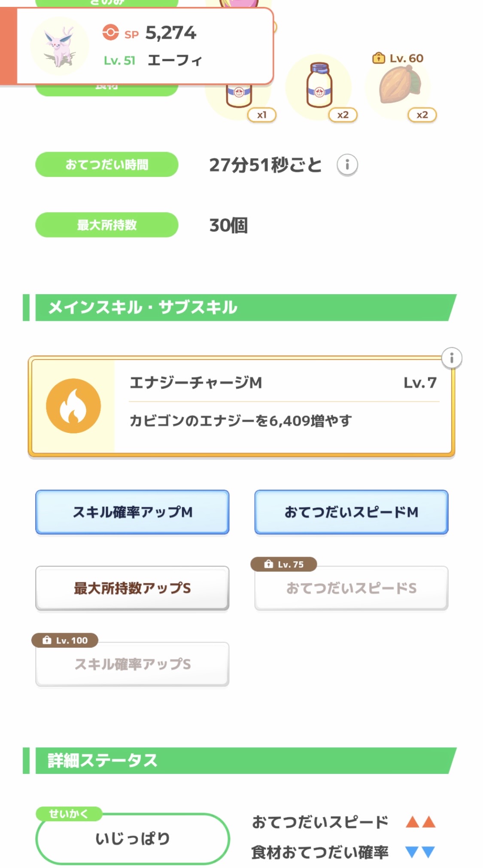Tap the いじっぱり nature box
Screen dimensions: 483x868
132,838
